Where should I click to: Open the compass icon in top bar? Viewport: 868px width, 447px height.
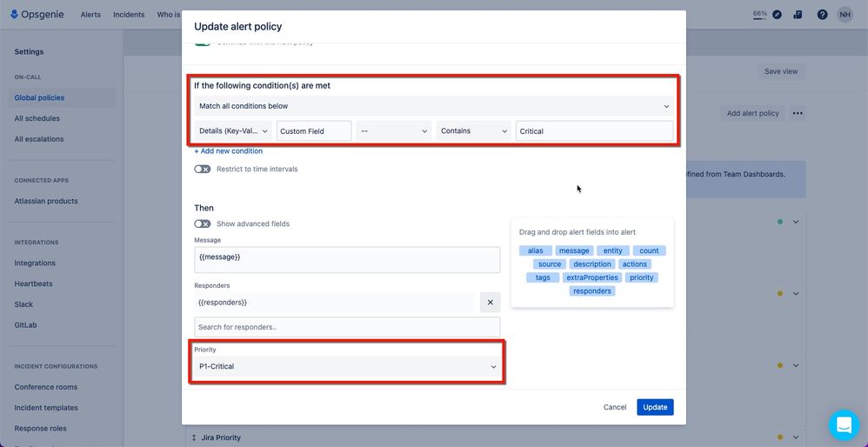coord(778,15)
